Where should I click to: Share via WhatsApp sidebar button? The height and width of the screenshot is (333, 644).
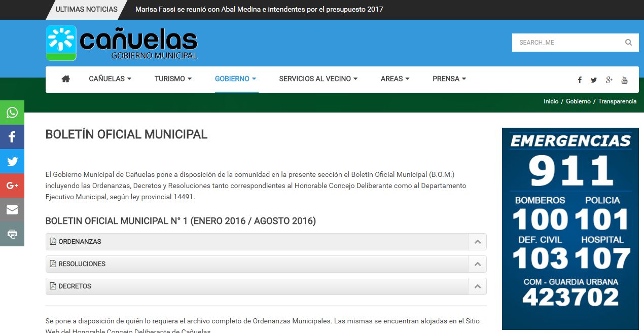pos(12,113)
